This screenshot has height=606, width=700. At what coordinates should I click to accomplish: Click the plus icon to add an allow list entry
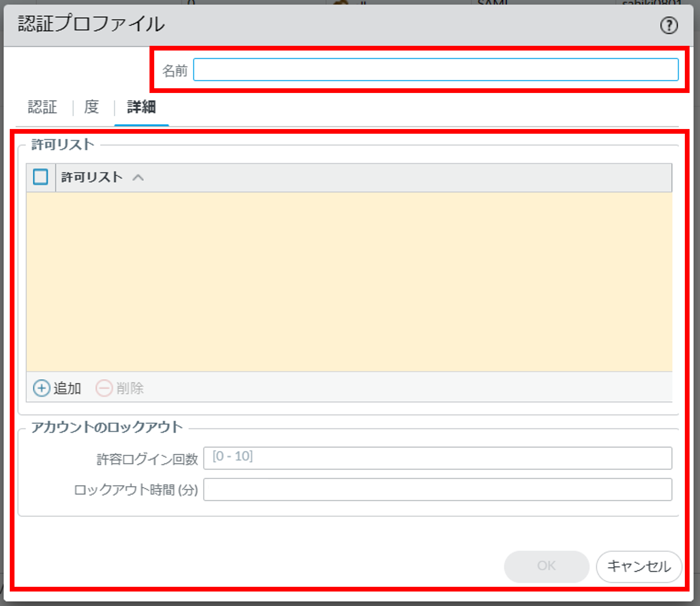[41, 388]
